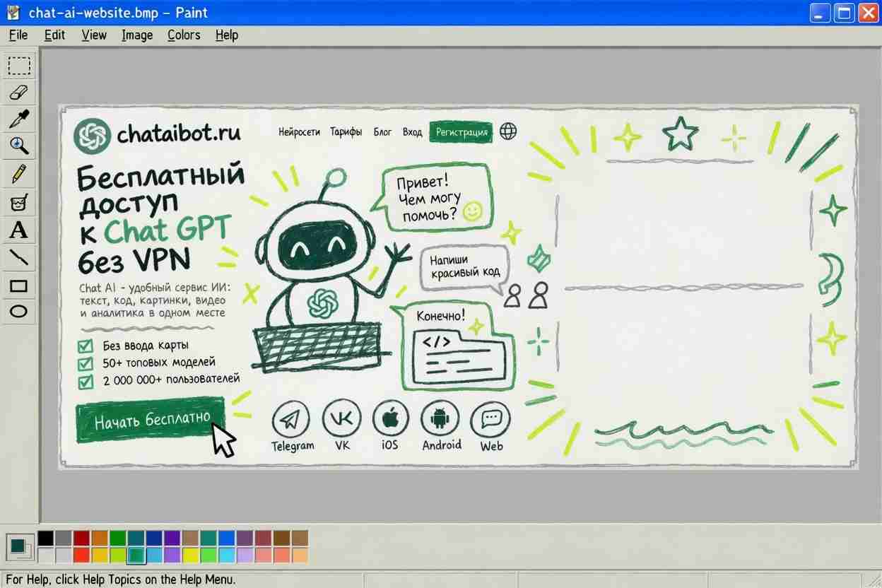882x588 pixels.
Task: Open the Colors menu
Action: pyautogui.click(x=184, y=35)
